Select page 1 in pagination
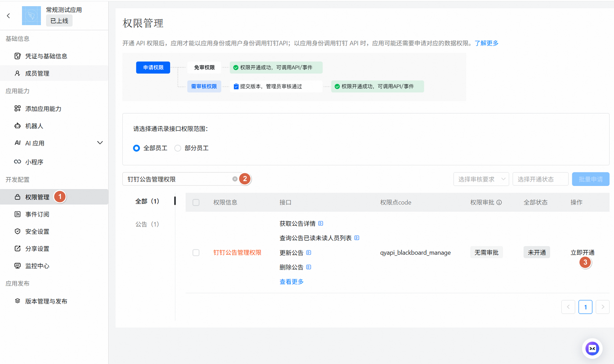Image resolution: width=614 pixels, height=364 pixels. click(585, 307)
